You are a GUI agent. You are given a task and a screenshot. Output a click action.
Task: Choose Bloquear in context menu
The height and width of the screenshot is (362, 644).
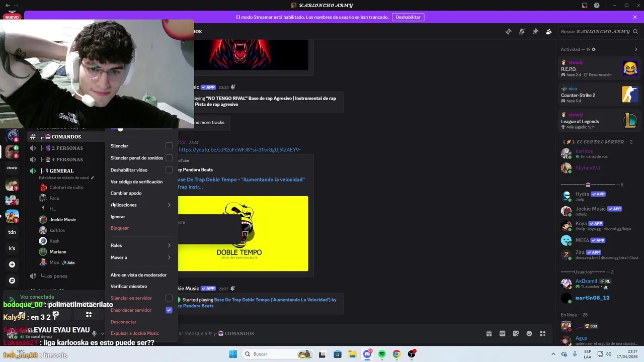(x=141, y=228)
